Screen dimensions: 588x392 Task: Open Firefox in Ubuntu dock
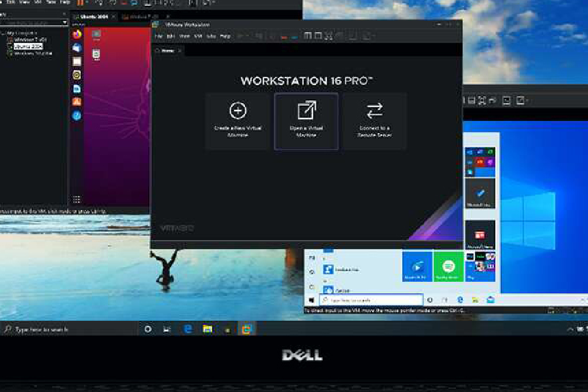coord(77,34)
